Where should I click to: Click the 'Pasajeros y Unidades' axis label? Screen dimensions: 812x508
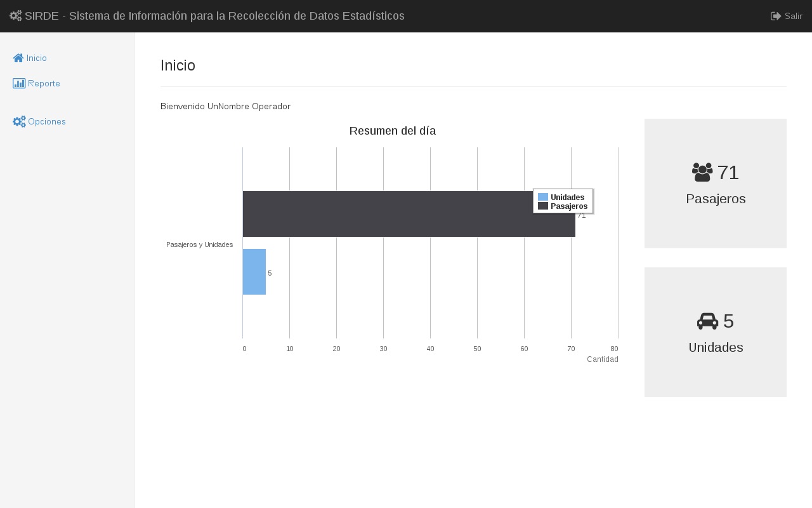tap(200, 244)
